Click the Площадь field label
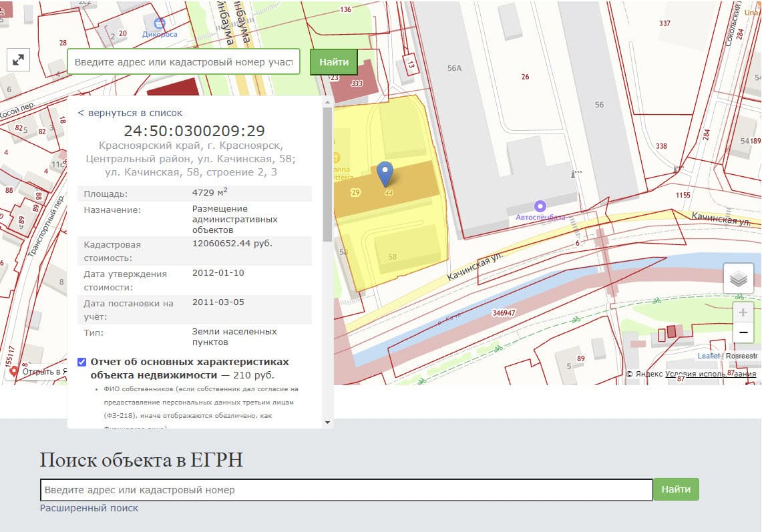Image resolution: width=762 pixels, height=532 pixels. click(x=106, y=194)
